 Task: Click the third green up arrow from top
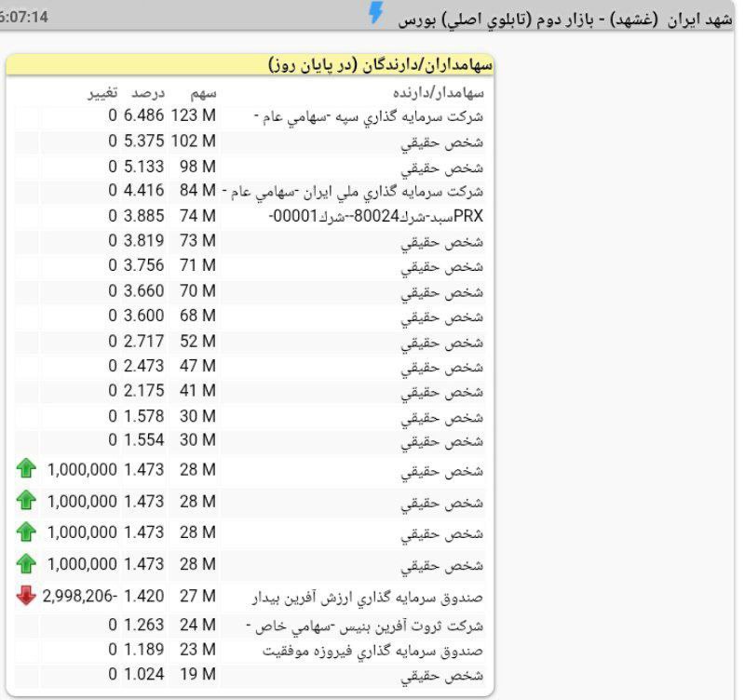click(x=26, y=532)
